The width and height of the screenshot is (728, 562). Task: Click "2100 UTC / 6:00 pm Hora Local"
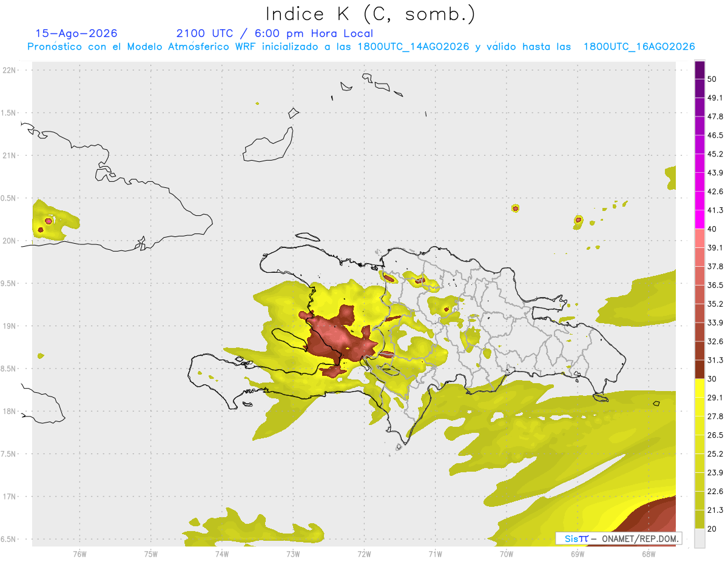(274, 33)
